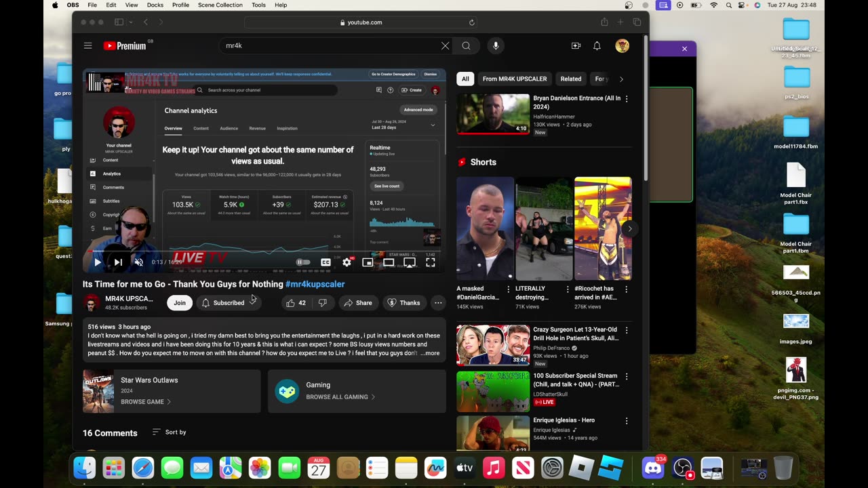Open the Bryan Danielson Entrance video thumbnail
This screenshot has width=868, height=488.
click(493, 114)
